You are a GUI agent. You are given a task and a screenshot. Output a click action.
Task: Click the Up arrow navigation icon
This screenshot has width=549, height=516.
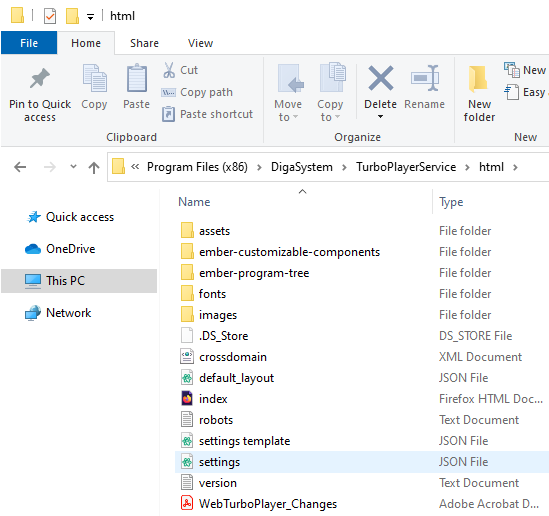point(94,167)
